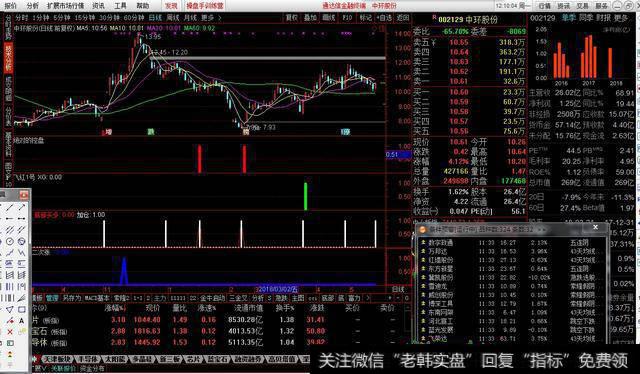The image size is (640, 374).
Task: Select the MACD基本 indicator tab
Action: tap(97, 298)
